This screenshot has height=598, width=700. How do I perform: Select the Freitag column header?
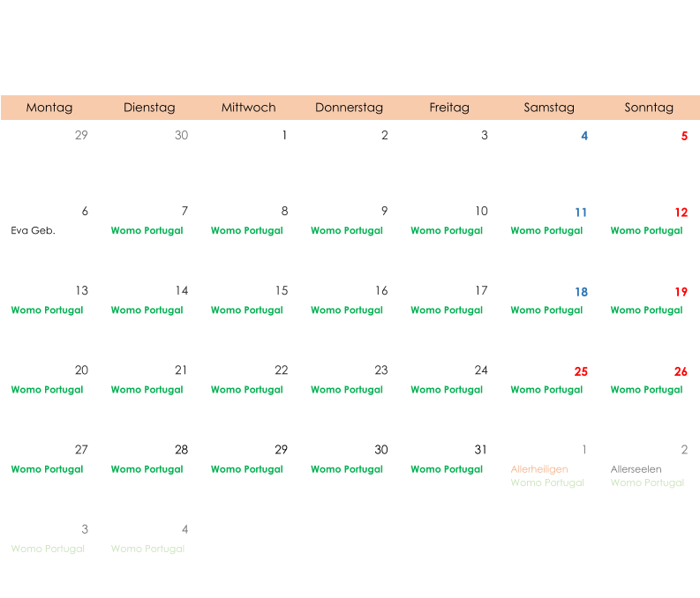tap(449, 108)
